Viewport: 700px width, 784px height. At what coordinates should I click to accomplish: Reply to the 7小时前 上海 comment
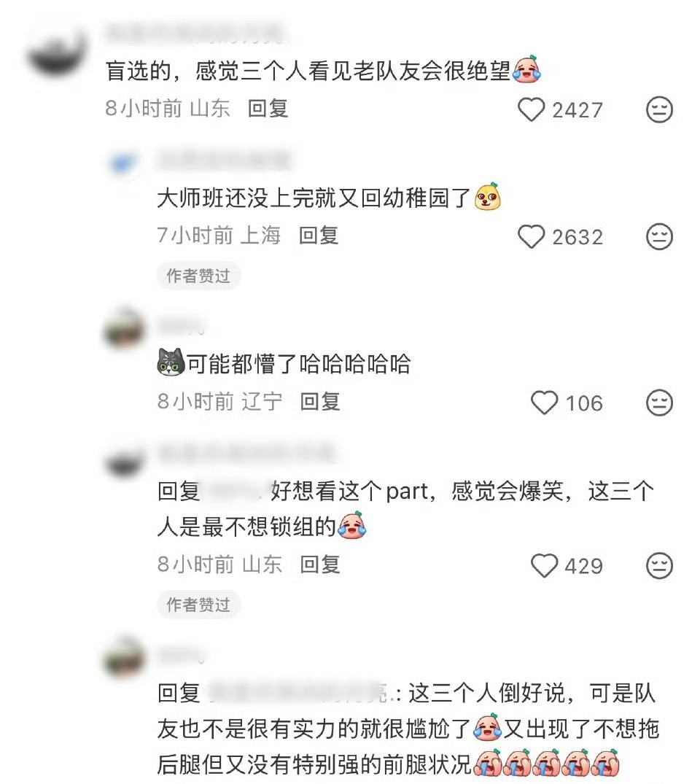[x=319, y=236]
